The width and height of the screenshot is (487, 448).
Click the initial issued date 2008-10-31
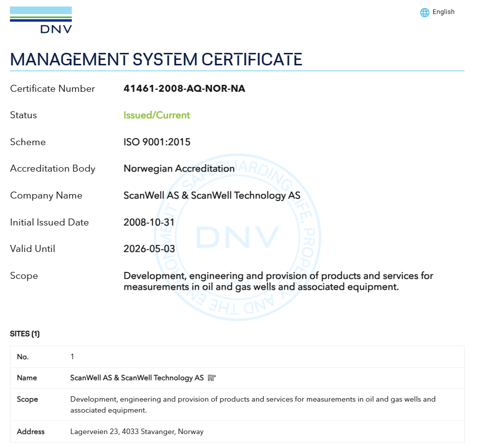[149, 223]
